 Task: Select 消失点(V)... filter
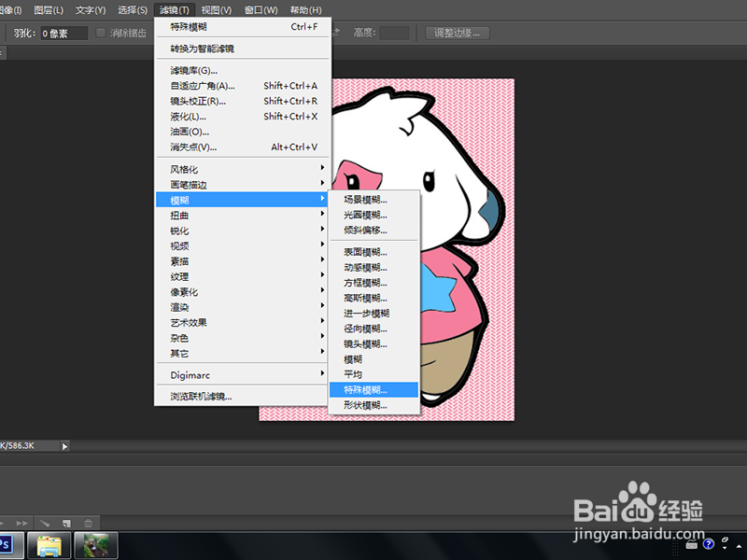(x=243, y=147)
